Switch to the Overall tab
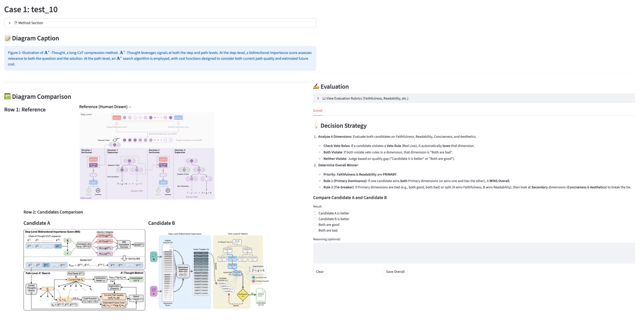 pyautogui.click(x=317, y=110)
